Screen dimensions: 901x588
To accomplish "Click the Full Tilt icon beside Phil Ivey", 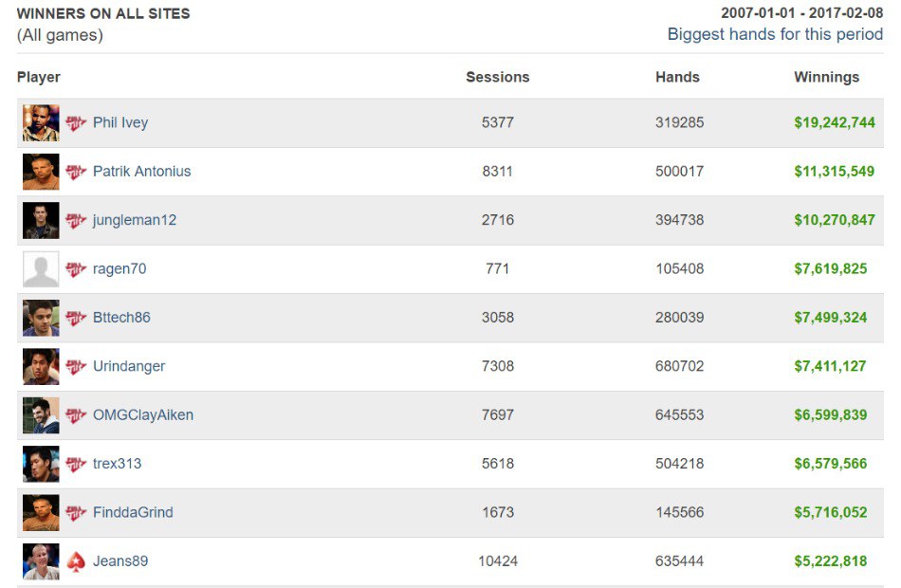I will 76,123.
